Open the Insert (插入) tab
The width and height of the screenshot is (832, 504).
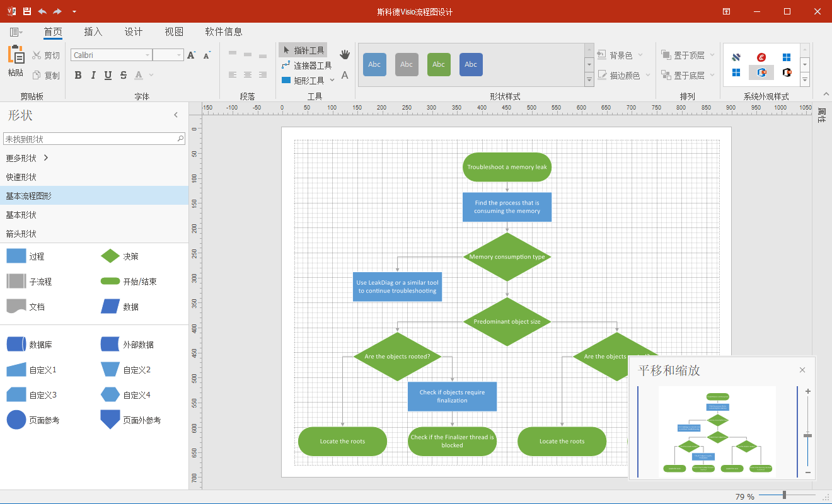pyautogui.click(x=93, y=31)
